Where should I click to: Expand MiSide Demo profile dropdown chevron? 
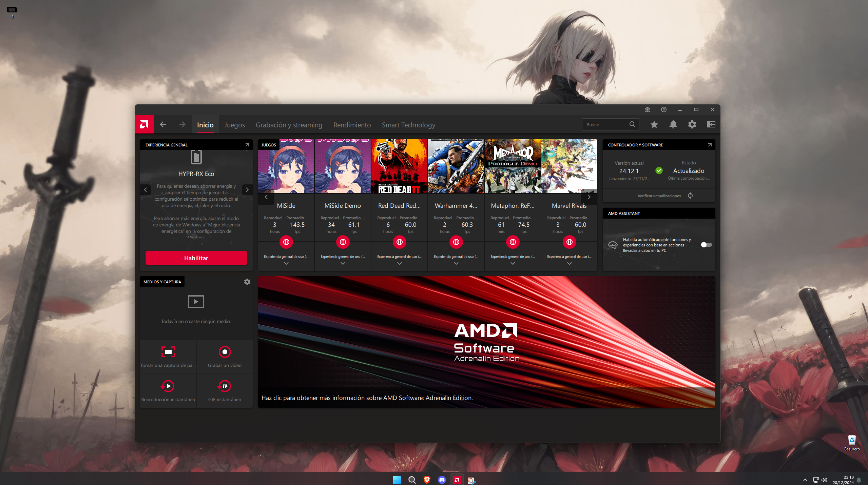[343, 263]
